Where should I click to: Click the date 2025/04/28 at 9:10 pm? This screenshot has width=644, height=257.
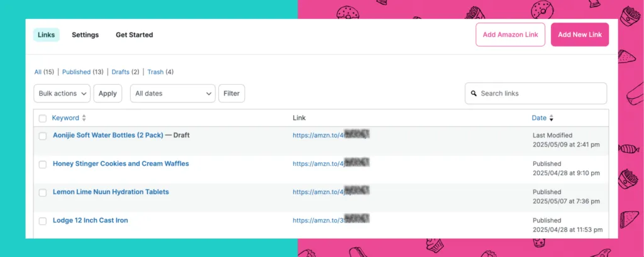point(566,173)
